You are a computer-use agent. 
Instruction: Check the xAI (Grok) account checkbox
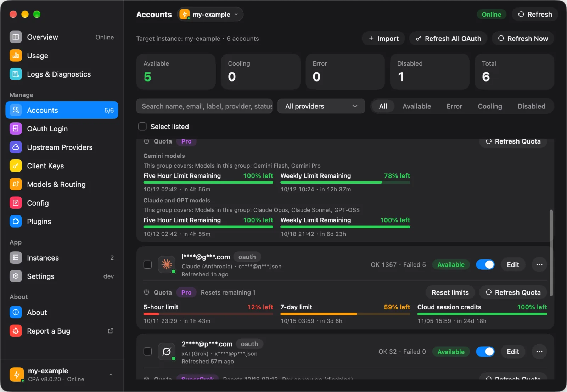[147, 352]
